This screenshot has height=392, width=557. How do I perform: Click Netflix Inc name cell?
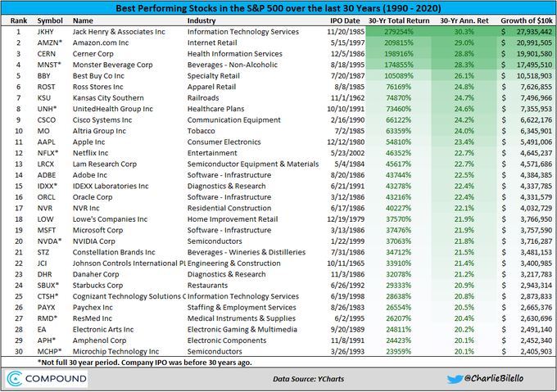[91, 152]
